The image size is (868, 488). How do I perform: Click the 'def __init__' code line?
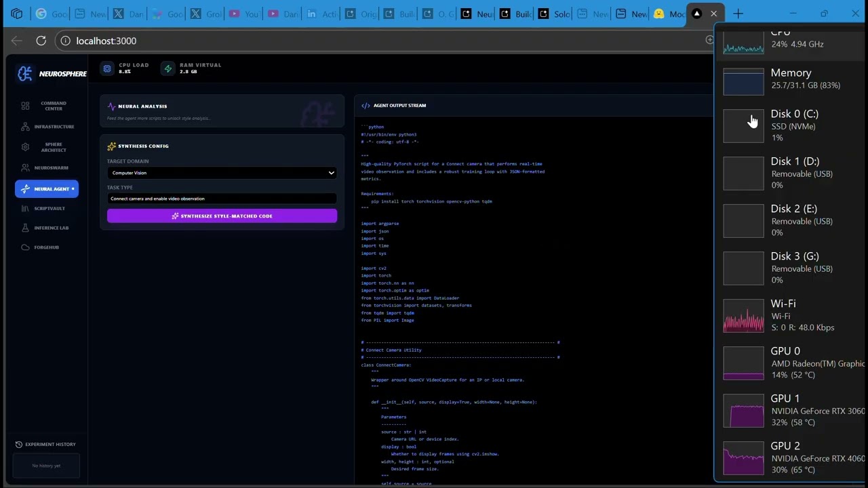click(454, 402)
